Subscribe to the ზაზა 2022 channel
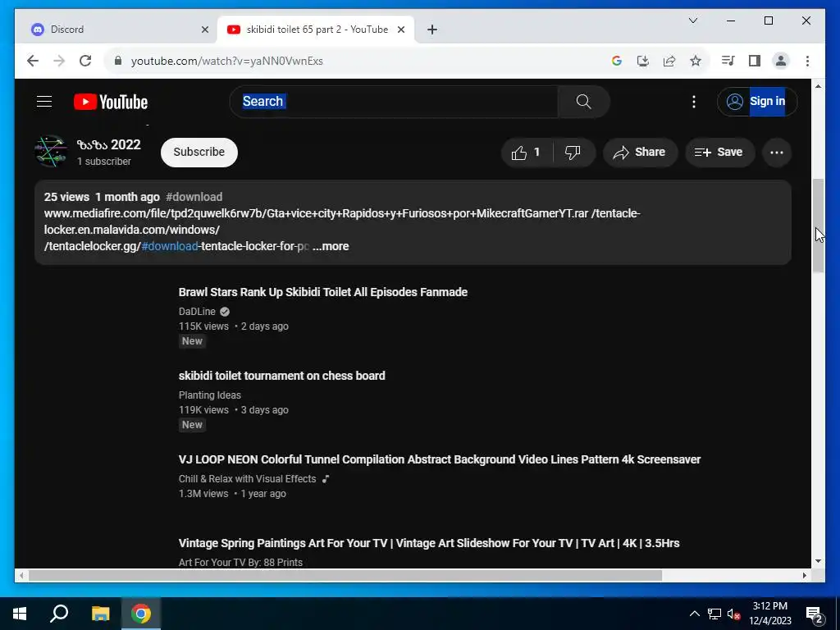840x630 pixels. click(x=199, y=152)
